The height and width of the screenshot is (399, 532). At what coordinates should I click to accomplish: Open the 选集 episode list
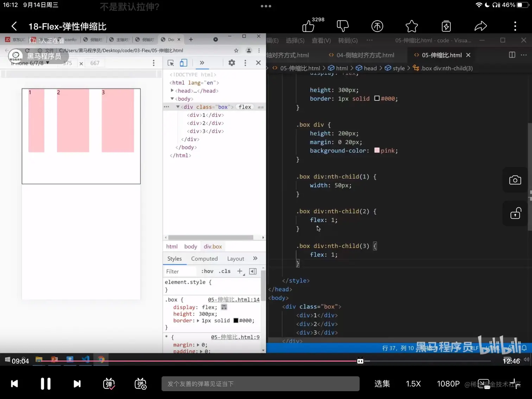[x=382, y=384]
